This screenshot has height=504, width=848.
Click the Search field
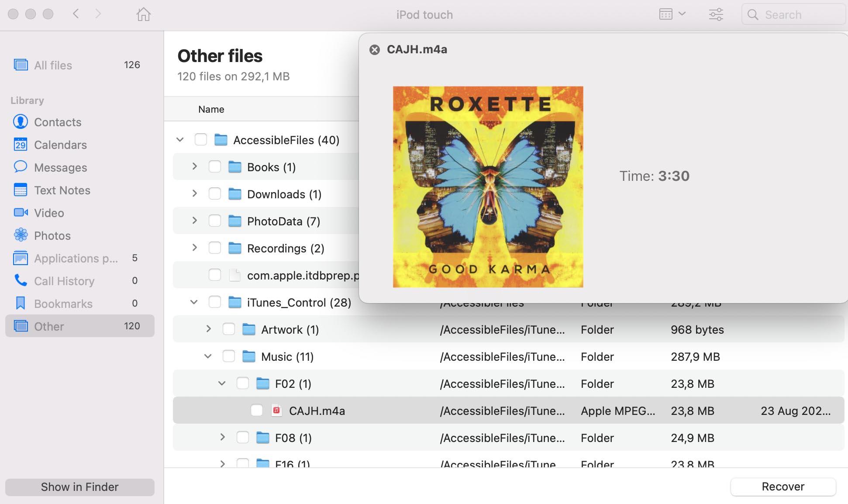[793, 14]
